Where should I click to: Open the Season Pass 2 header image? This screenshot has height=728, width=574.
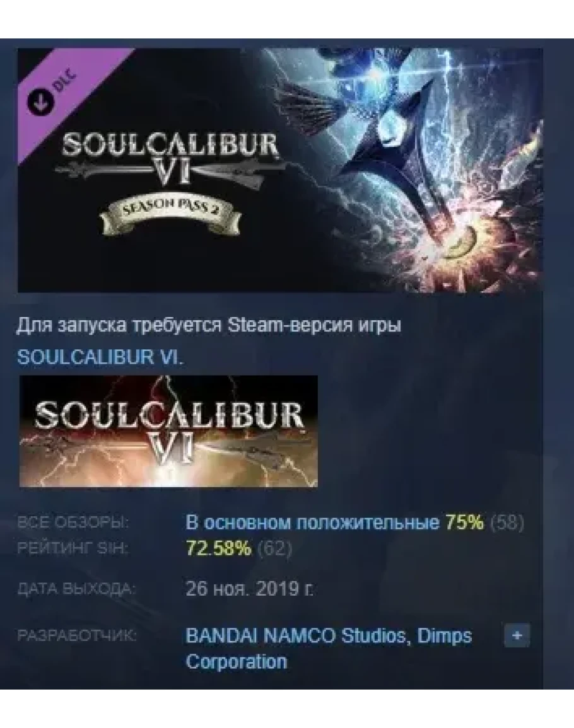[x=280, y=170]
